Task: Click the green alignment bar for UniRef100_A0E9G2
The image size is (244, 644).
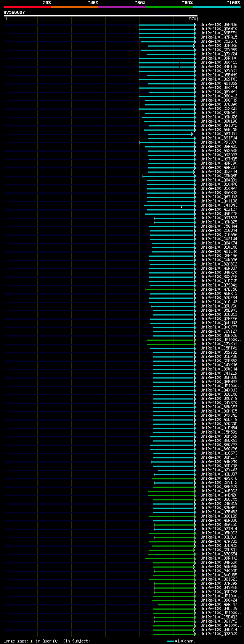Action: (172, 491)
